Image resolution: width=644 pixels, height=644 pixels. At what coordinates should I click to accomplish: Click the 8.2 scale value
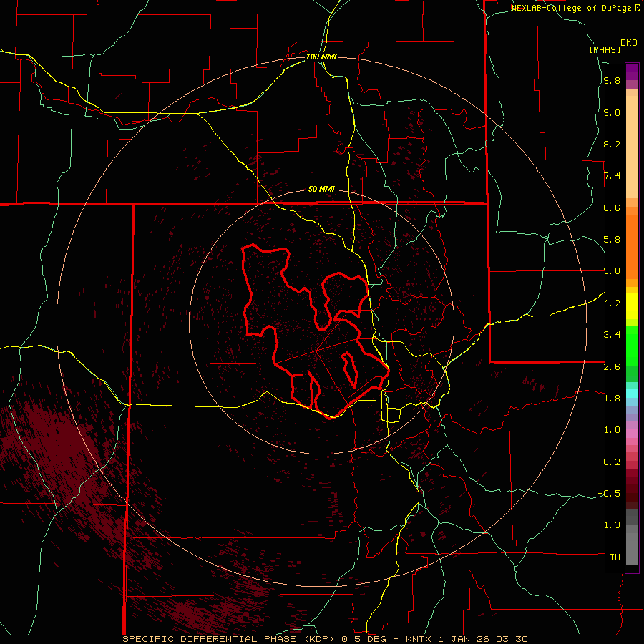(x=612, y=144)
